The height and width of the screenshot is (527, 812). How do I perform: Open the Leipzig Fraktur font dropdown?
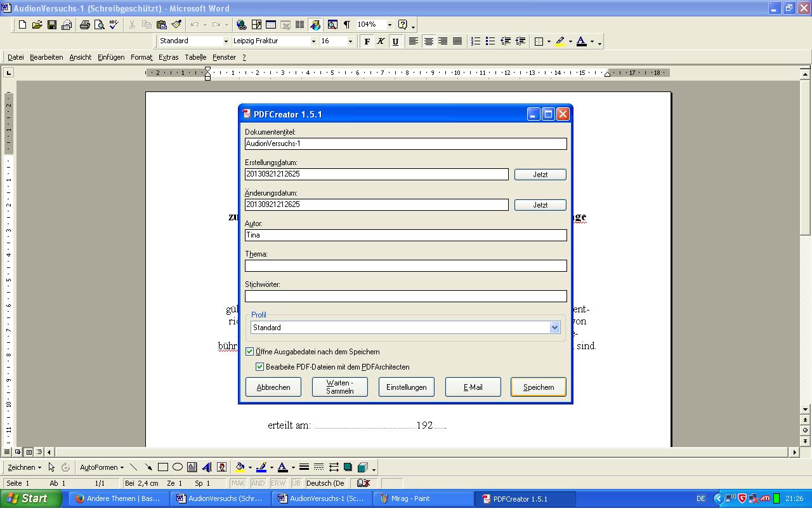tap(313, 41)
